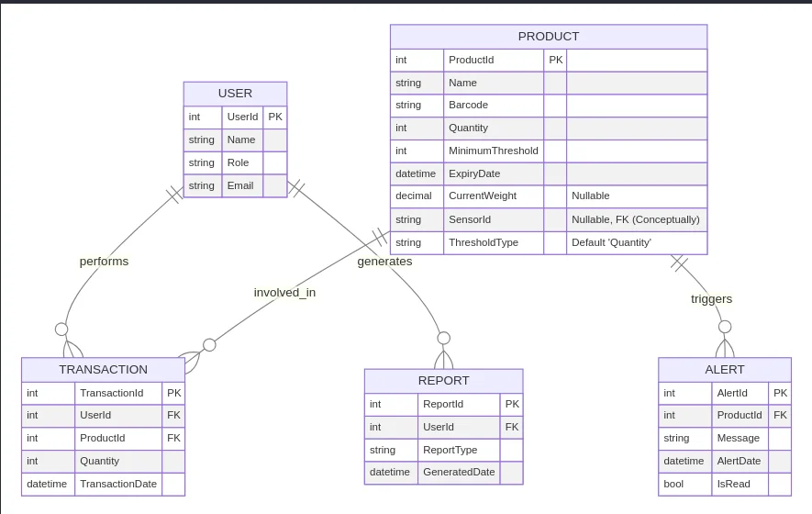The height and width of the screenshot is (514, 812).
Task: Click the bool type in ALERT
Action: (x=673, y=484)
